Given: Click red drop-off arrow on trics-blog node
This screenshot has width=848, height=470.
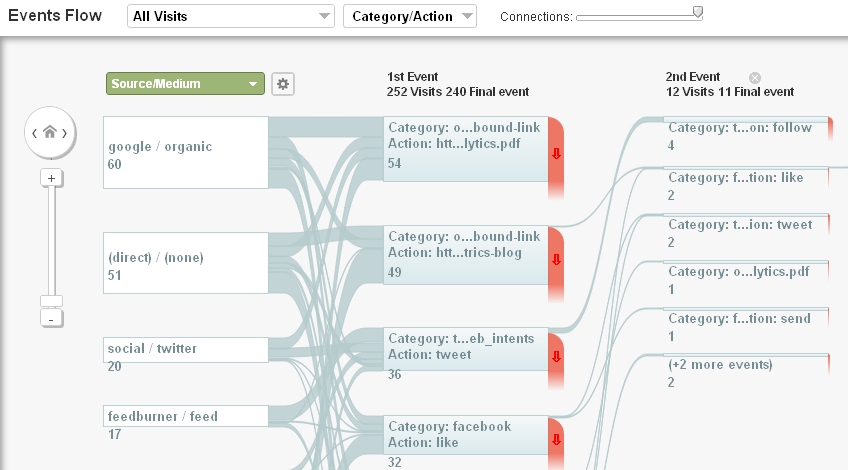Looking at the screenshot, I should point(556,259).
